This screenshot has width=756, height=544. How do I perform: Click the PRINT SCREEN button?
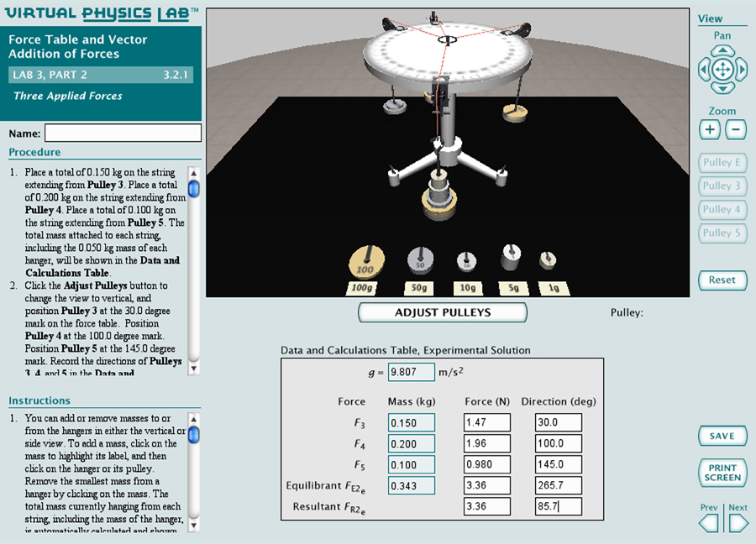coord(722,473)
